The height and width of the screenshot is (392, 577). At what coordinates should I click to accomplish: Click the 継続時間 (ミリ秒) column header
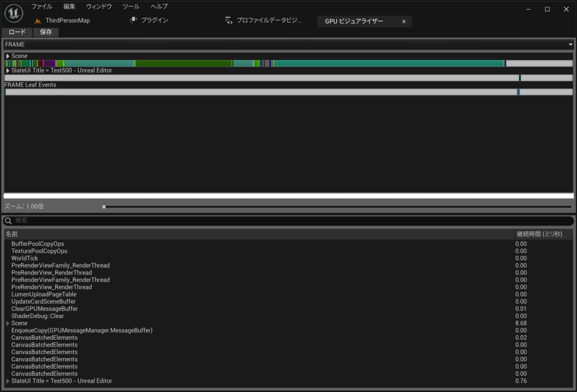(544, 234)
